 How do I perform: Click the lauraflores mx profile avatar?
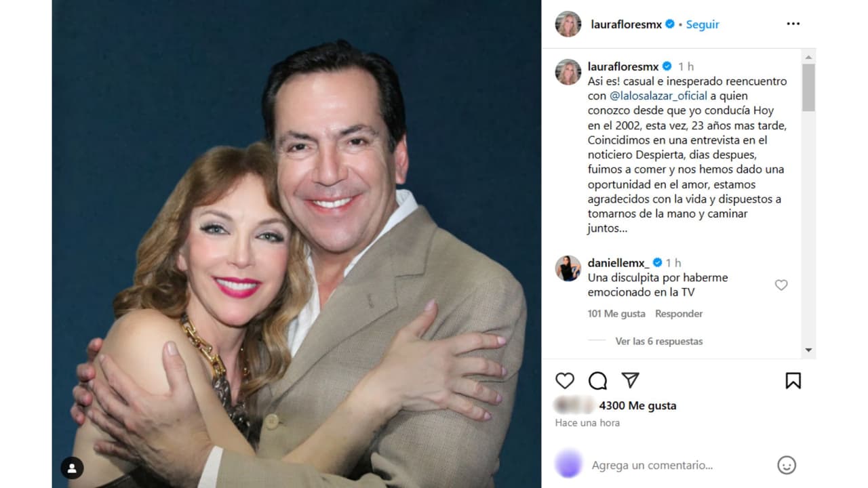[568, 24]
